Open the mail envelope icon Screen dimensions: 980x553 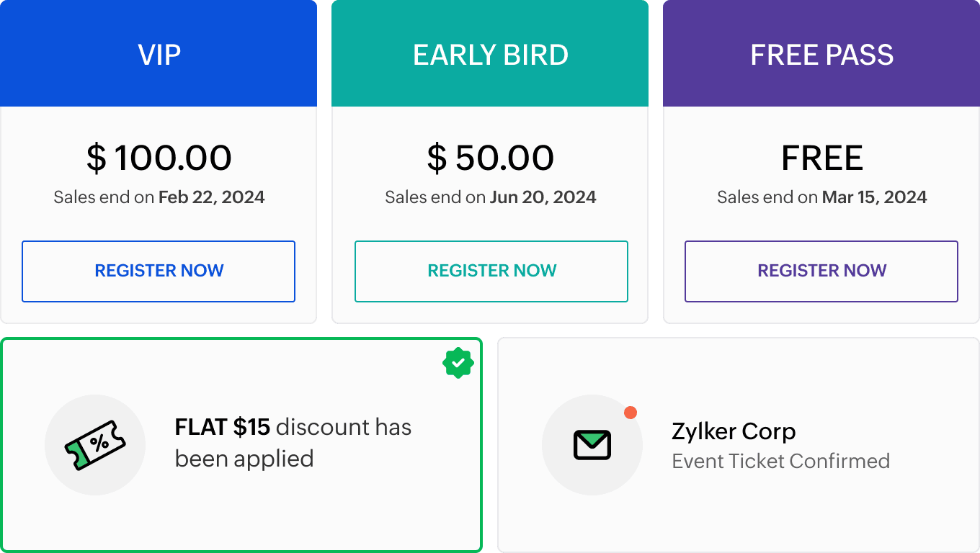592,445
